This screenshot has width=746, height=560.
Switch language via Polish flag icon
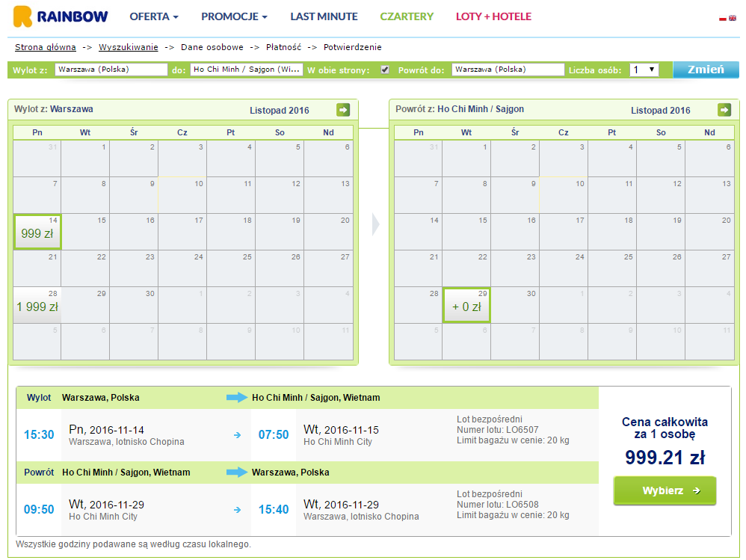723,19
